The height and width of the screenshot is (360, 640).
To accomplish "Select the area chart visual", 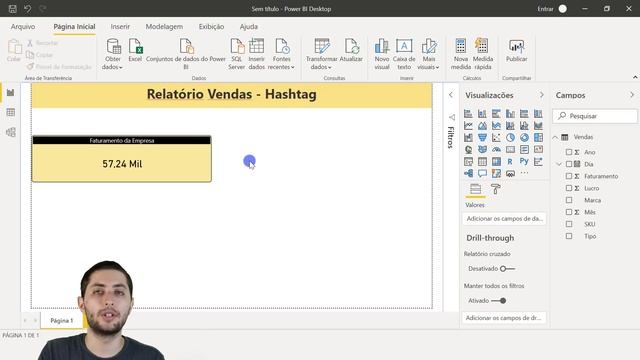I will (482, 126).
